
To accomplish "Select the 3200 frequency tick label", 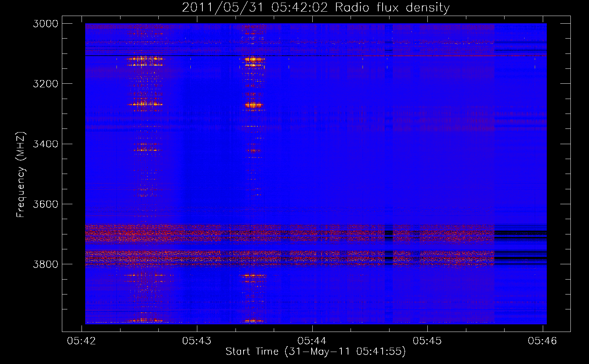I will point(46,84).
